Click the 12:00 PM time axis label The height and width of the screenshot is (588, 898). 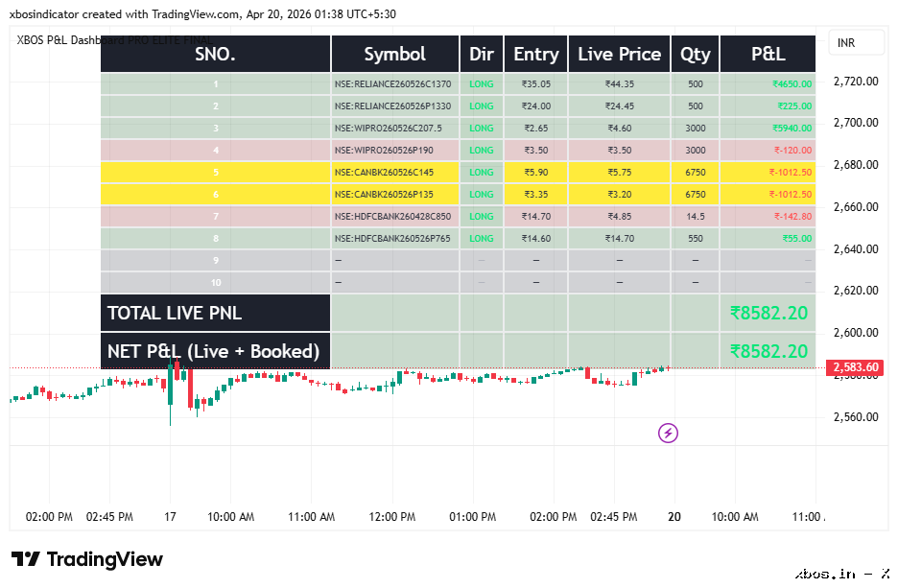pos(392,517)
